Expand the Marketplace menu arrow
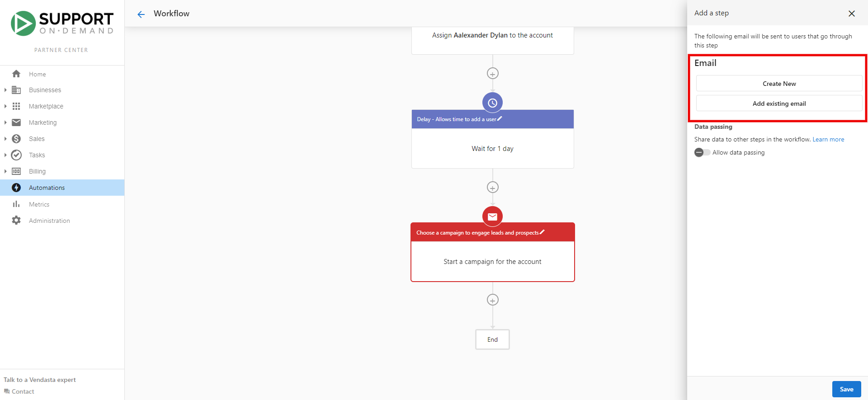The width and height of the screenshot is (868, 400). [5, 106]
